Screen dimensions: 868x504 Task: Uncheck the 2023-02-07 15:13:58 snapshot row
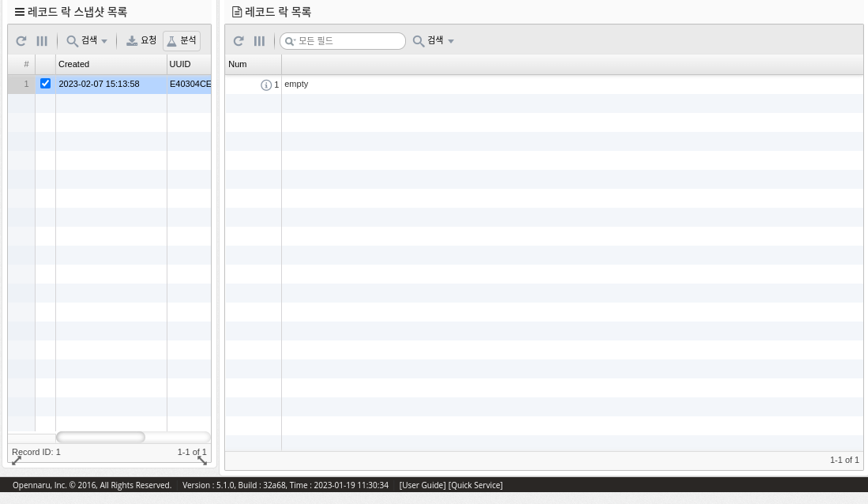(x=45, y=84)
